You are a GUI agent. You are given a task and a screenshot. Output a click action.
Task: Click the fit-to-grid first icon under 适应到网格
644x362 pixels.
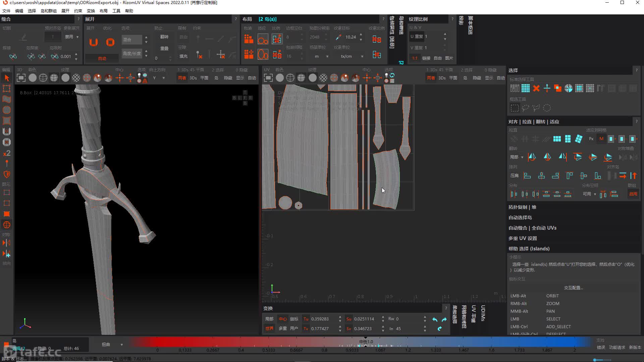(611, 139)
